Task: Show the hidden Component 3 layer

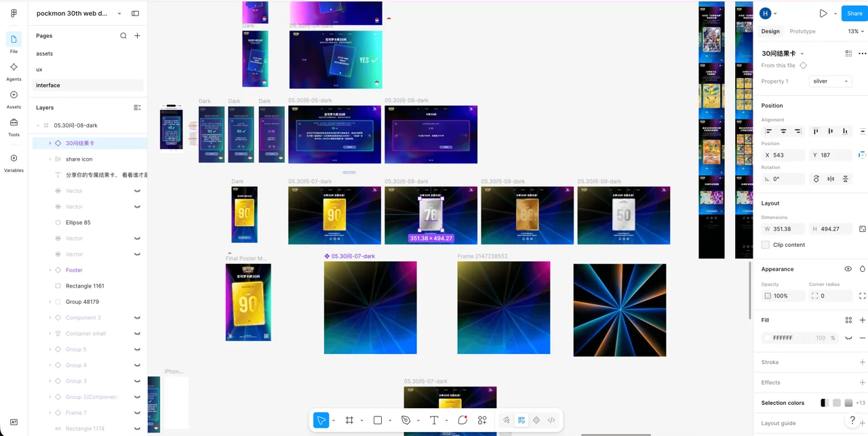Action: coord(137,318)
